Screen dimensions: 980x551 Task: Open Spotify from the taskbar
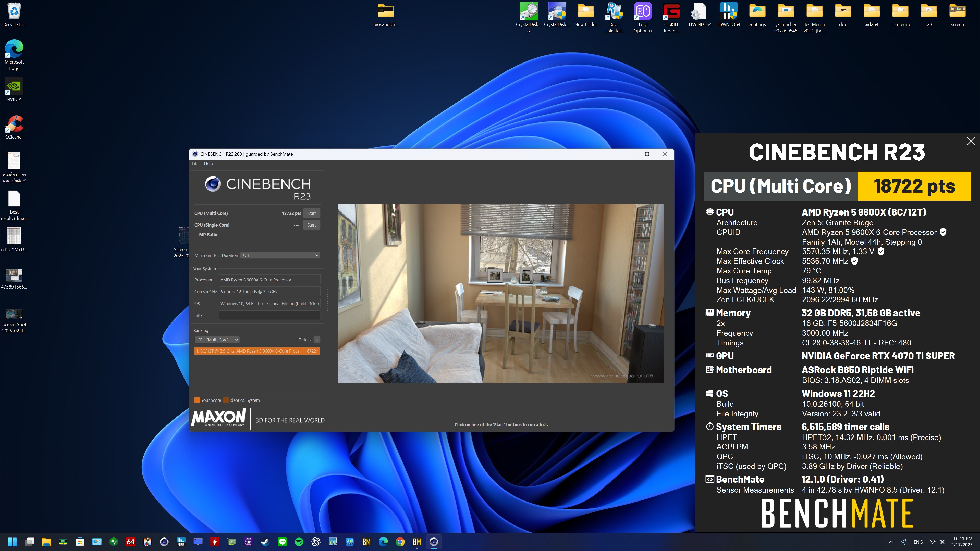pyautogui.click(x=299, y=542)
